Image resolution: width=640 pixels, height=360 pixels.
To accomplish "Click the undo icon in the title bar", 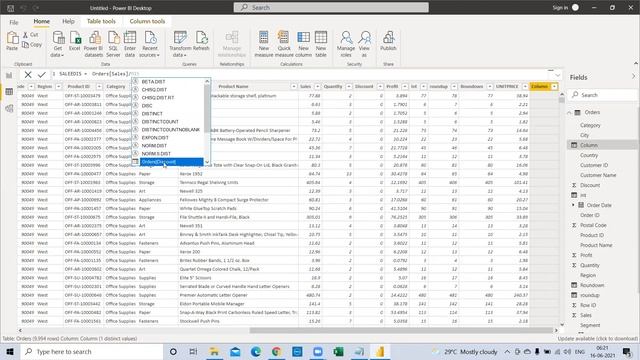I will pos(23,8).
